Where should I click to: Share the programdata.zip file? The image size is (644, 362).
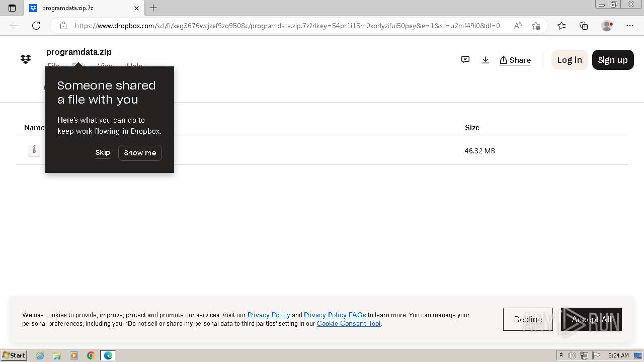(515, 60)
